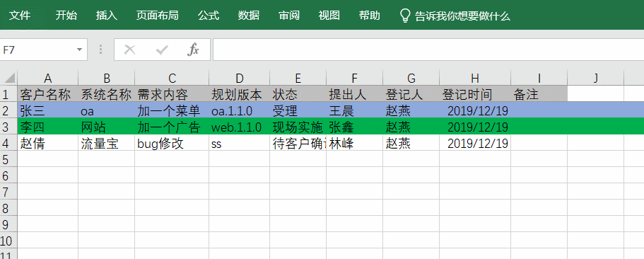Viewport: 644px width, 259px height.
Task: Click the formula bar confirm checkmark icon
Action: click(162, 50)
